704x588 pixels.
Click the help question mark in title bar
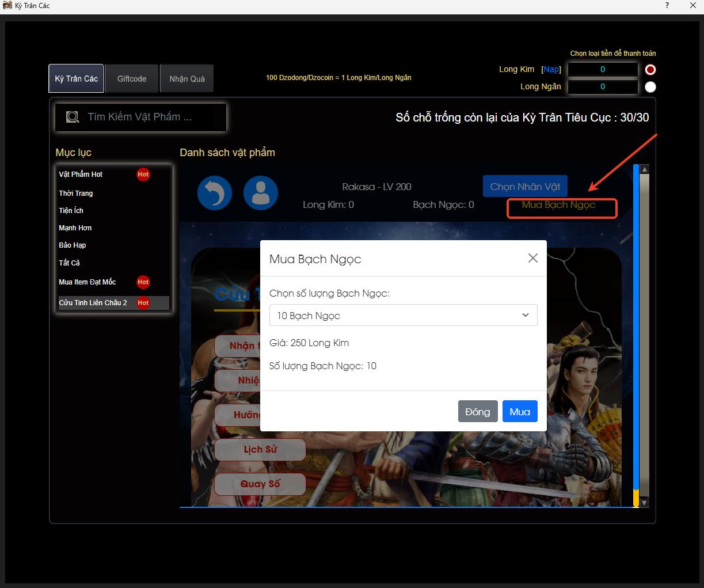pos(667,6)
